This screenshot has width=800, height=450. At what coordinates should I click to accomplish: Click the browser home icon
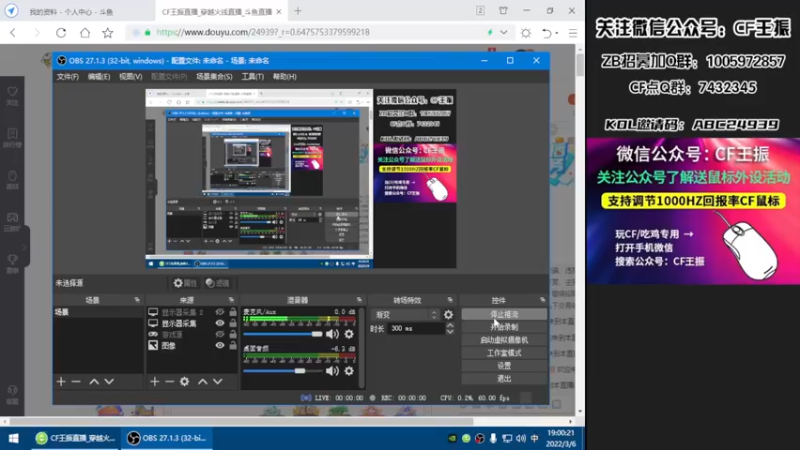pos(85,33)
